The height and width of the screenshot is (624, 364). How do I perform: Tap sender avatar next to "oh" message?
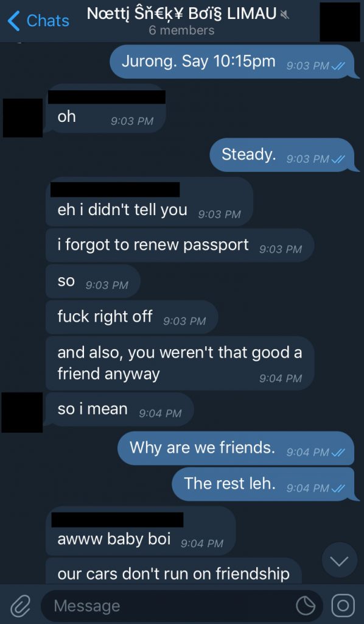coord(23,118)
